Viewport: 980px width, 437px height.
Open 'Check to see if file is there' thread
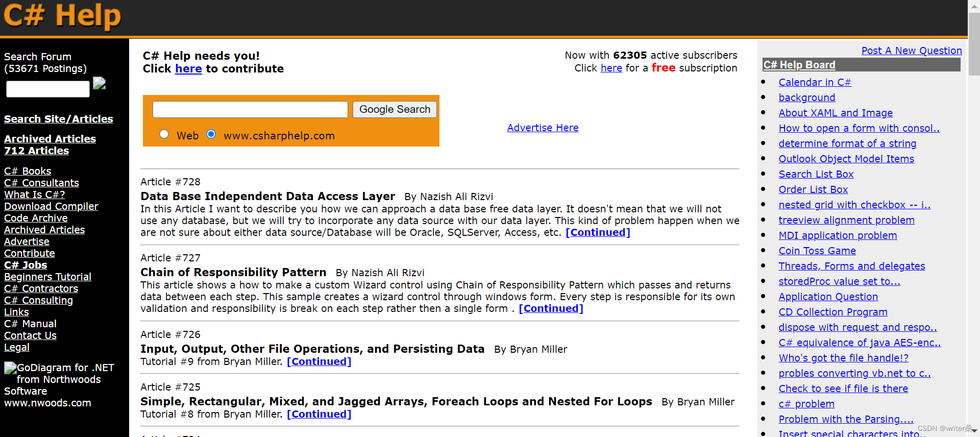(843, 389)
